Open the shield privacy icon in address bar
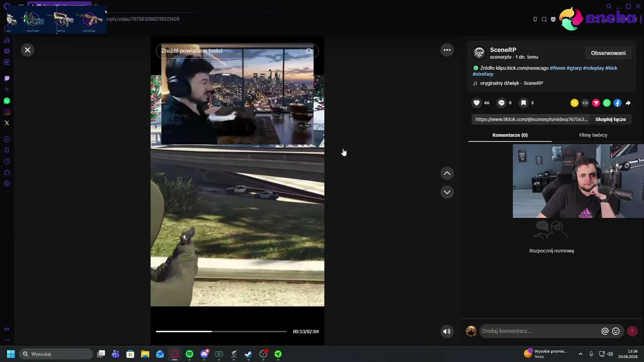Screen dimensions: 644x362 [553, 19]
